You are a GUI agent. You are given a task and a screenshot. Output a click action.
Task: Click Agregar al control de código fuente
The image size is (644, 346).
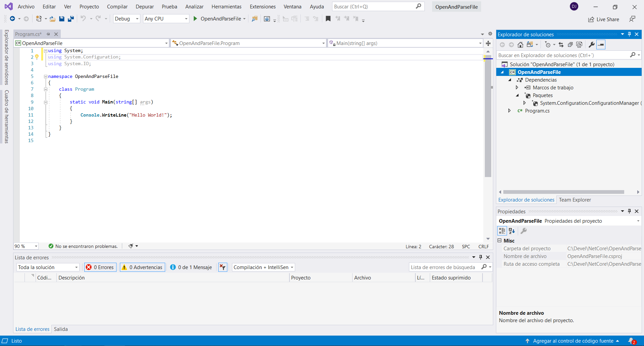click(x=573, y=341)
